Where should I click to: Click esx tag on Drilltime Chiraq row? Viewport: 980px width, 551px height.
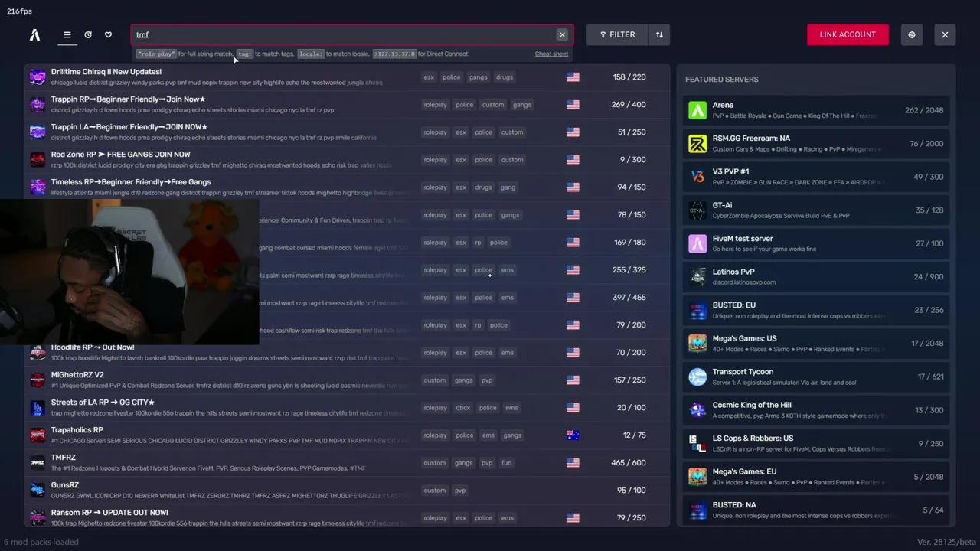[x=429, y=77]
